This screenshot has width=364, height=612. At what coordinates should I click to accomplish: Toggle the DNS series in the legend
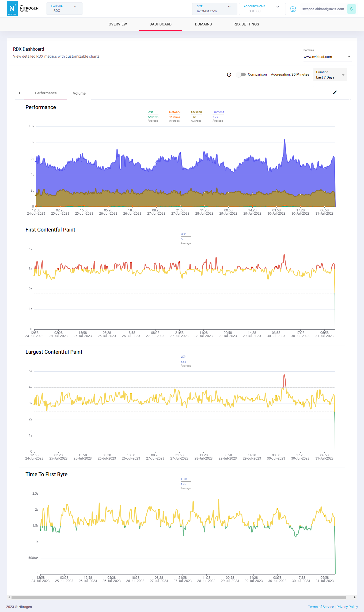[151, 112]
